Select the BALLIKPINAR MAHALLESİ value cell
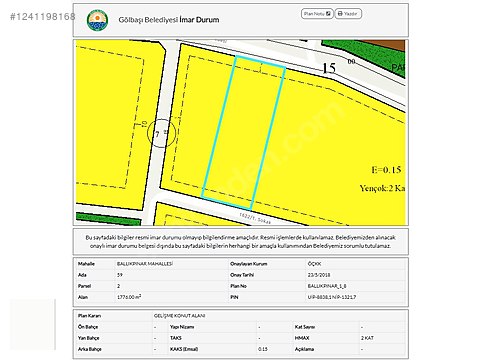This screenshot has height=360, width=480. [145, 264]
